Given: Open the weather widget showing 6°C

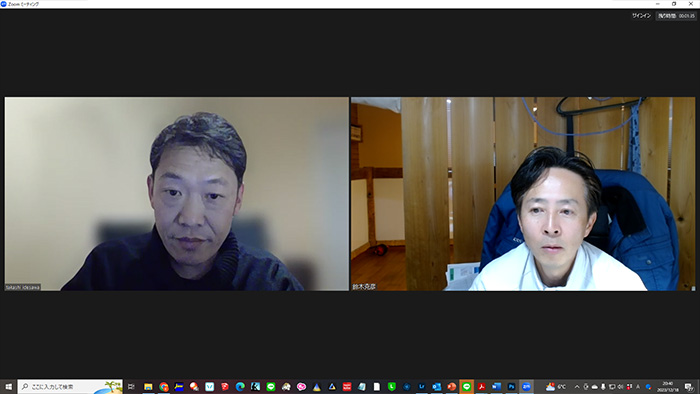Looking at the screenshot, I should 556,387.
